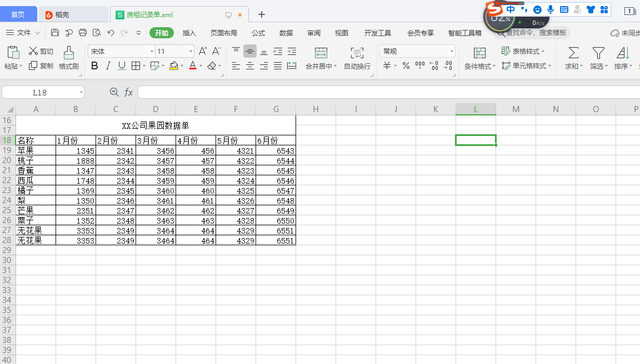Viewport: 640px width, 364px height.
Task: Activate the Format Painter brush
Action: coord(68,58)
